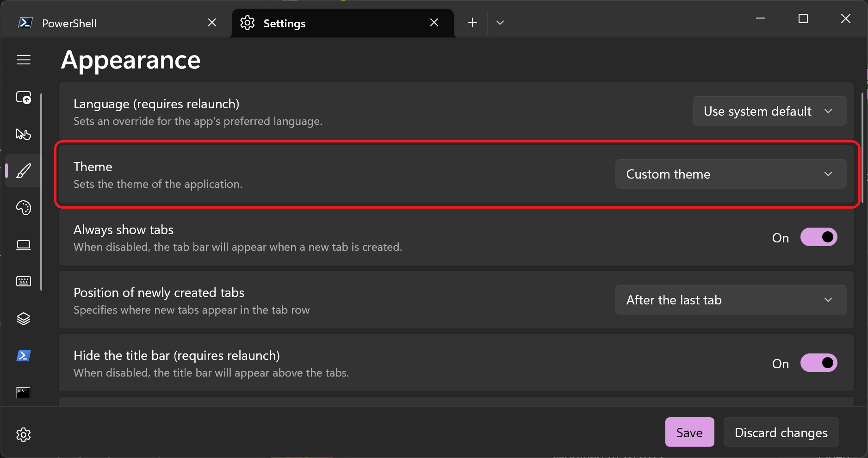
Task: Open the Interaction settings page icon
Action: (24, 134)
